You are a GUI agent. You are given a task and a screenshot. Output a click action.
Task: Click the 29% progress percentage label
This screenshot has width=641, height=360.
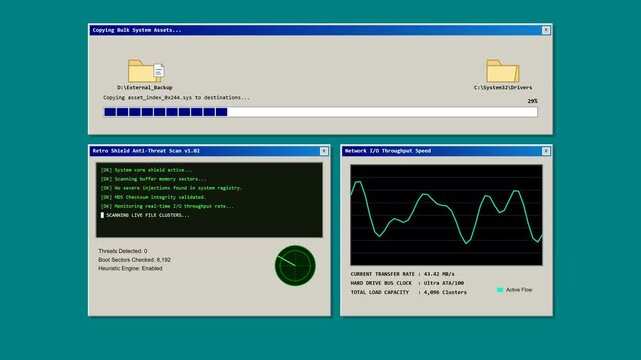(532, 101)
